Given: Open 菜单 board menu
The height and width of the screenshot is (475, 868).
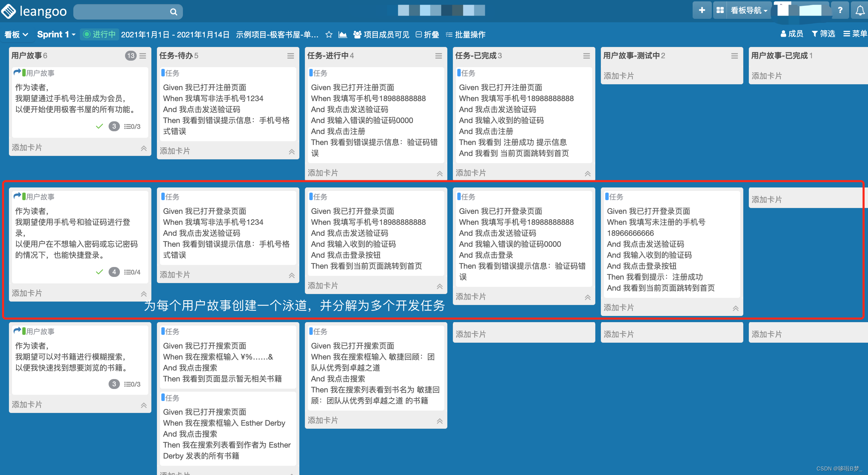Looking at the screenshot, I should point(855,34).
